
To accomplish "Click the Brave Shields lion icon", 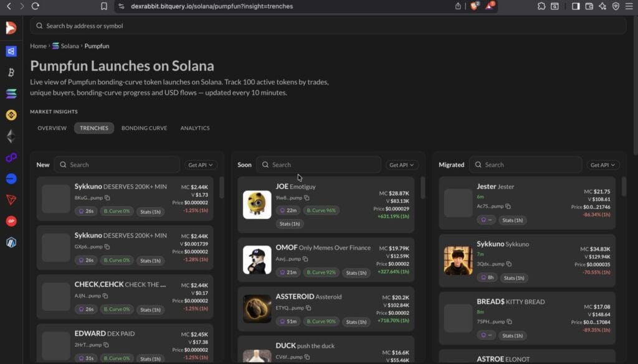I will point(475,6).
